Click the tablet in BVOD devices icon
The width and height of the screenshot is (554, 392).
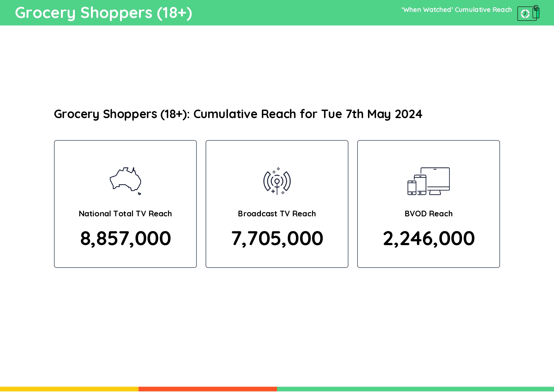[420, 185]
